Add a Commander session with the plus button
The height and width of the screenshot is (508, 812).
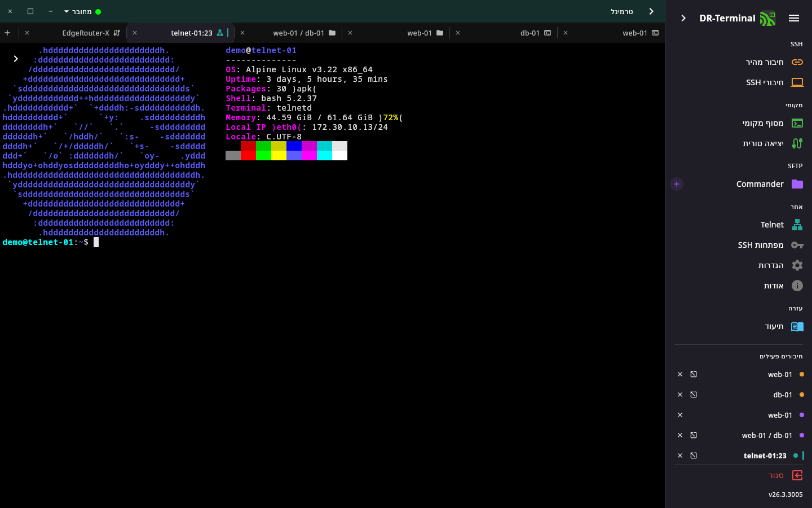(677, 184)
